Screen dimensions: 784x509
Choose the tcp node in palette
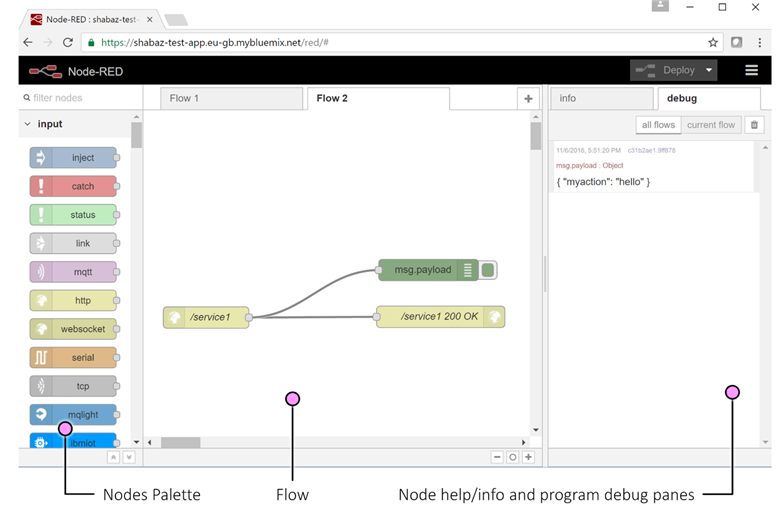[x=73, y=386]
